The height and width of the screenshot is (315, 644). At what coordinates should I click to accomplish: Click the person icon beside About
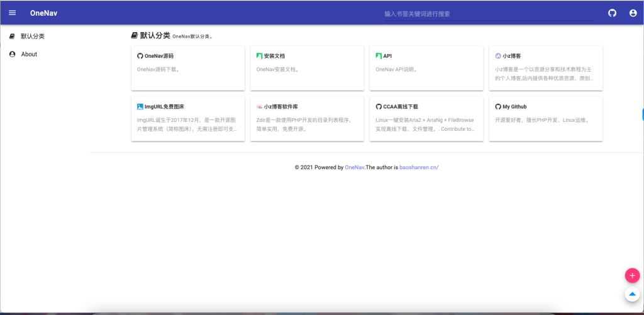point(12,54)
